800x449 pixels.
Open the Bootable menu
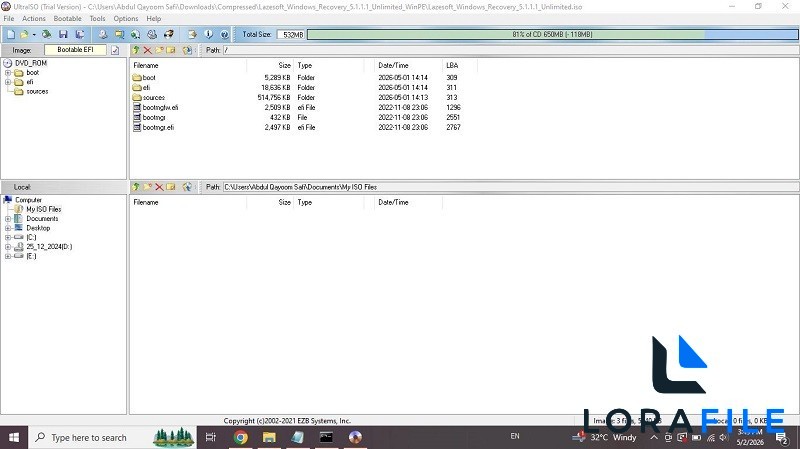click(67, 18)
